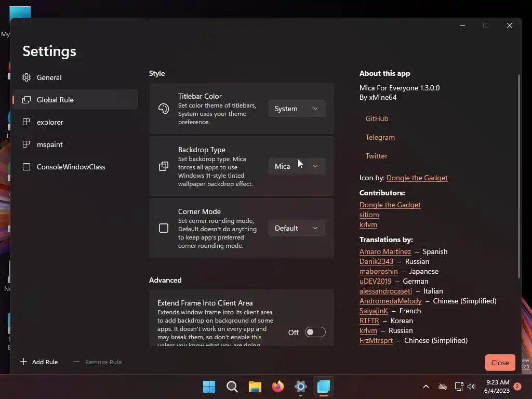Click the Backdrop Type layers icon
Viewport: 532px width, 399px height.
pyautogui.click(x=164, y=166)
